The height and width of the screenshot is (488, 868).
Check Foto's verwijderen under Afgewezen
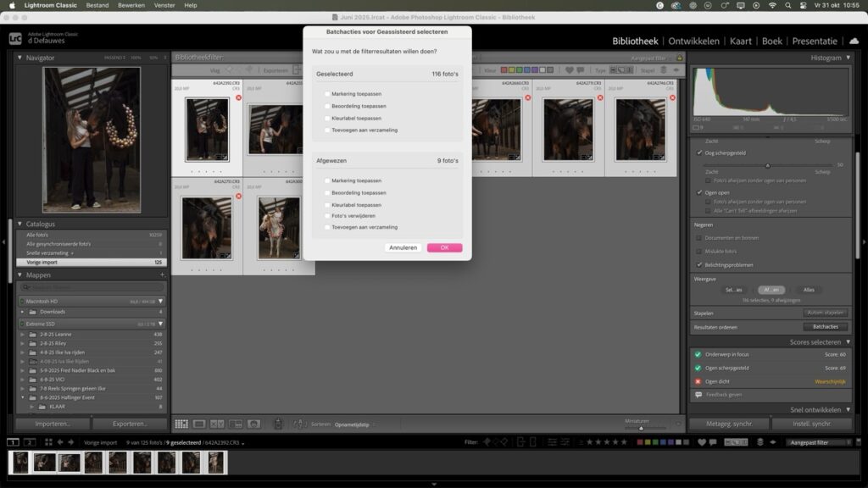tap(327, 214)
